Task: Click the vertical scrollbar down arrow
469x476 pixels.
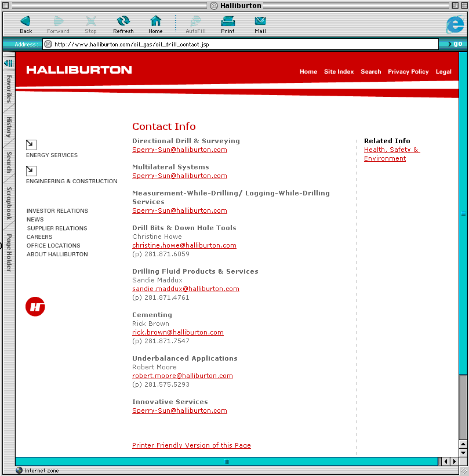Action: (x=463, y=453)
